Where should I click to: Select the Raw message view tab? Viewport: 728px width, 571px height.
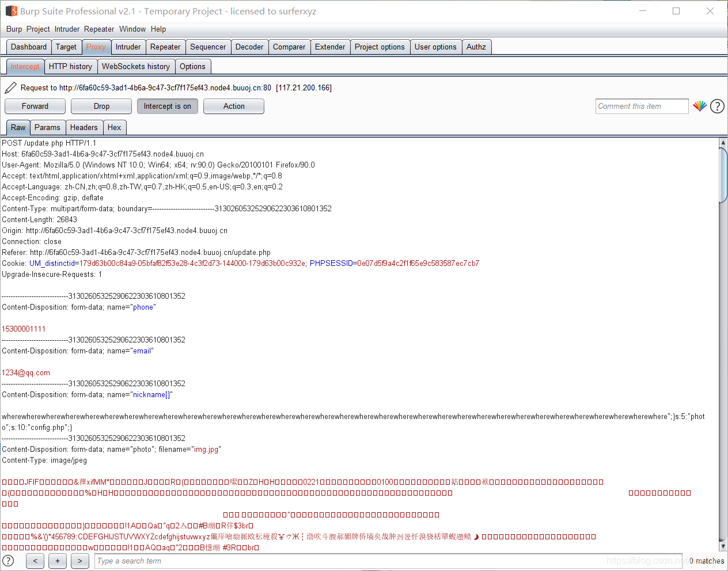pyautogui.click(x=18, y=127)
